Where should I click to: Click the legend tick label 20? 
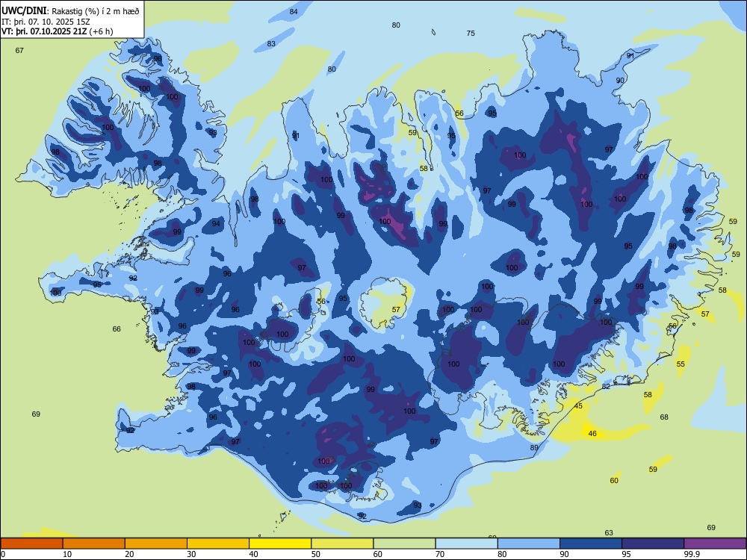click(x=129, y=554)
